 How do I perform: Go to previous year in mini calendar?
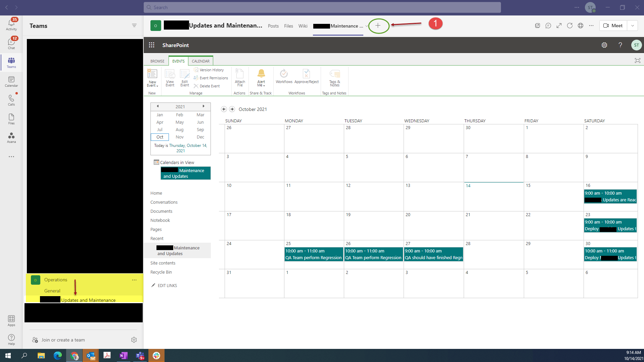[x=157, y=106]
